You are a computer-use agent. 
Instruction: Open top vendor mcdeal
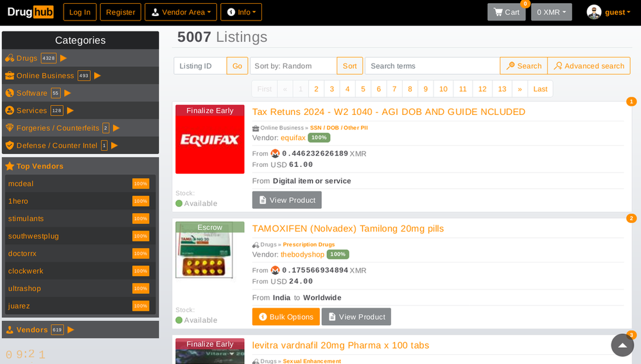pos(21,184)
